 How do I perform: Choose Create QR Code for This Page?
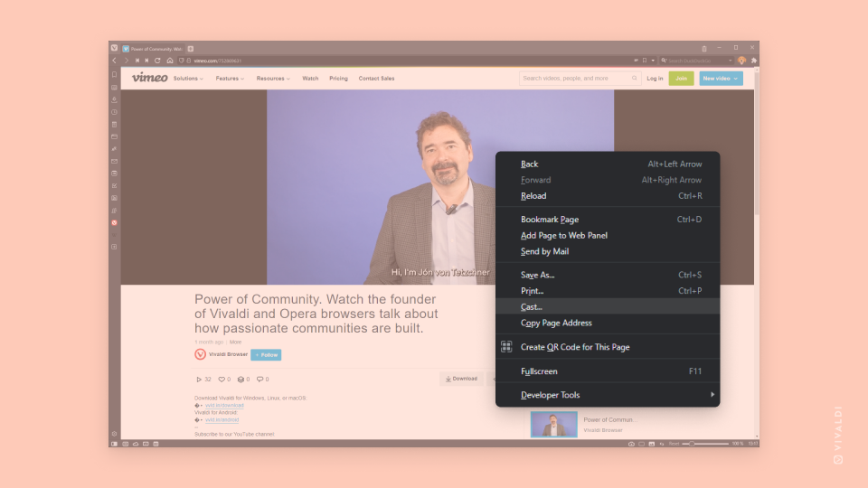click(608, 347)
